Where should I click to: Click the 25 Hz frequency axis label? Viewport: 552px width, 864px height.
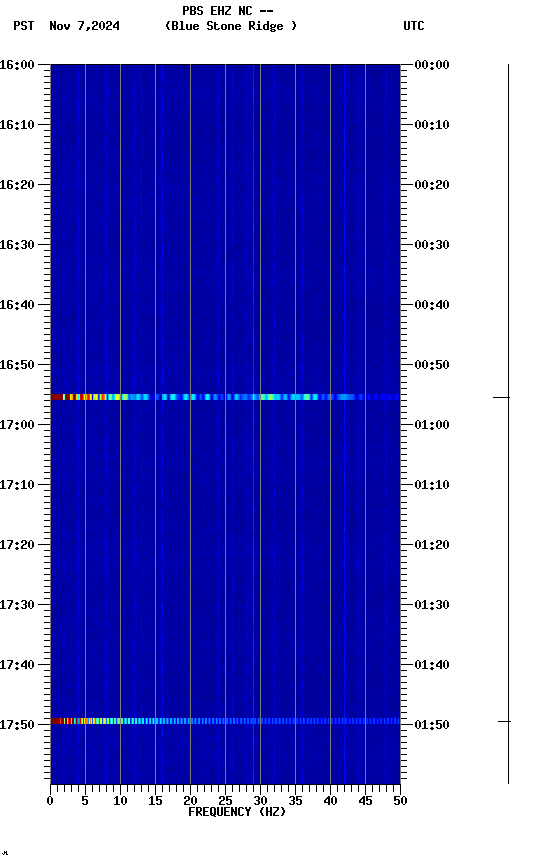225,801
